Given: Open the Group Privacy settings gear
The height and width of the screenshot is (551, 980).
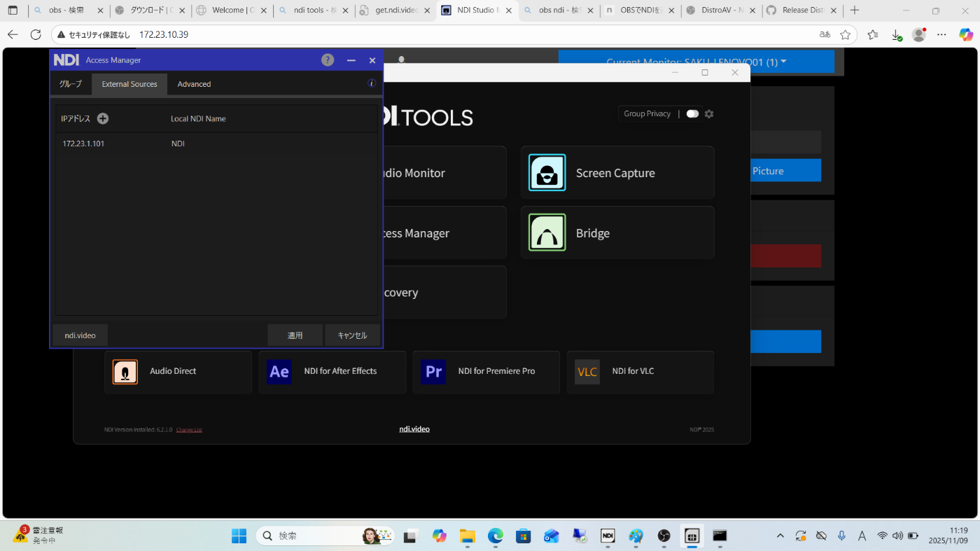Looking at the screenshot, I should point(709,113).
